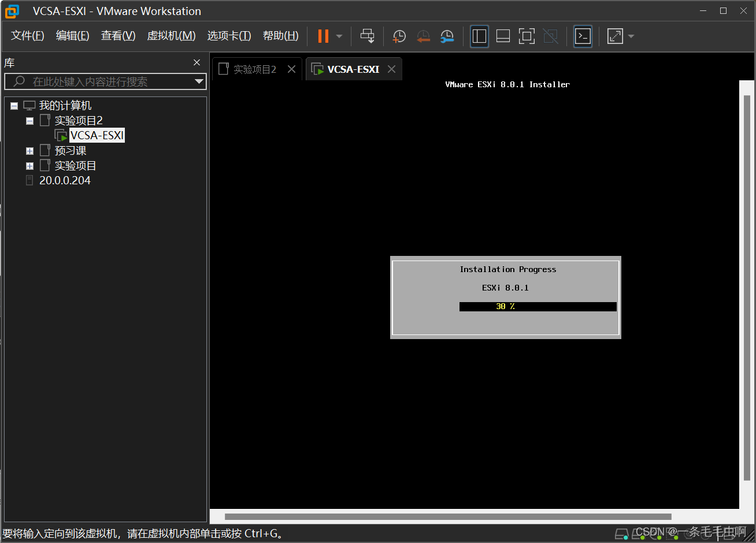Image resolution: width=756 pixels, height=543 pixels.
Task: Click the 'VMware ESXi 8.0.1 Installer' heading
Action: pyautogui.click(x=507, y=84)
